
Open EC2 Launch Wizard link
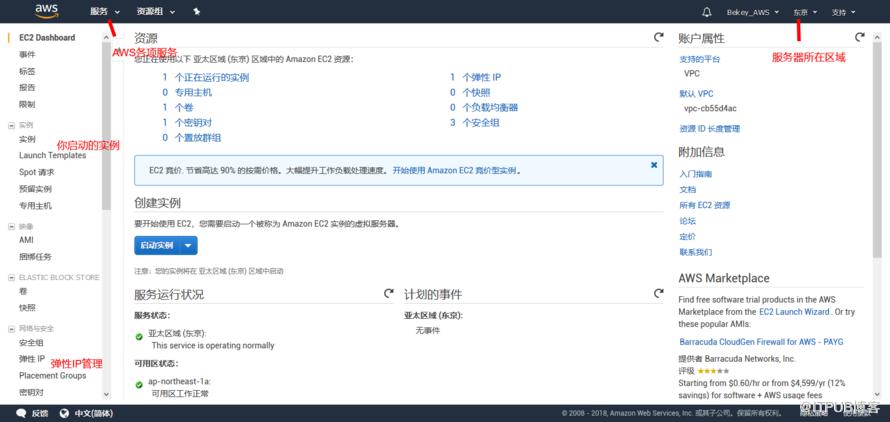tap(795, 312)
